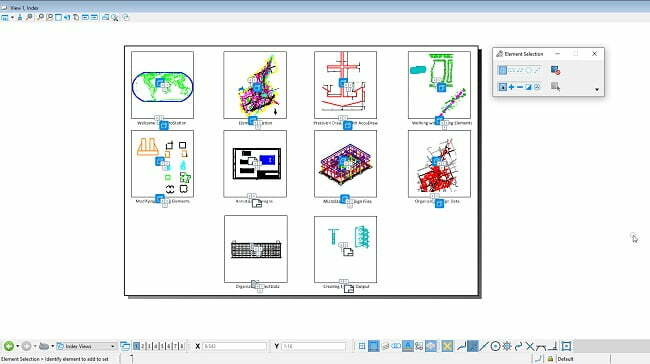Click the green Back arrow button
Screen dimensions: 650x364
pyautogui.click(x=8, y=346)
